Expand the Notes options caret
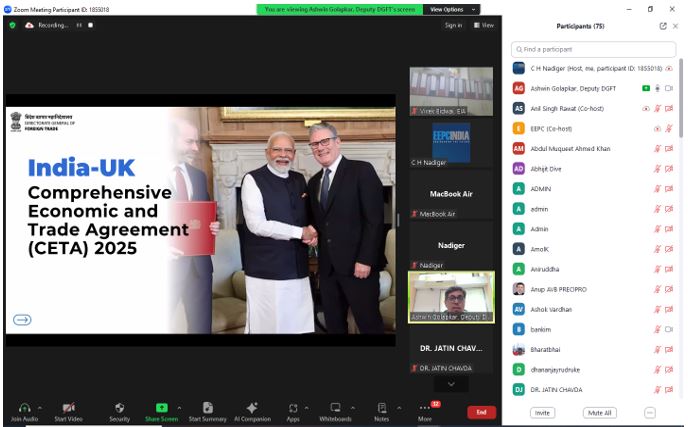This screenshot has width=688, height=427. pyautogui.click(x=399, y=408)
